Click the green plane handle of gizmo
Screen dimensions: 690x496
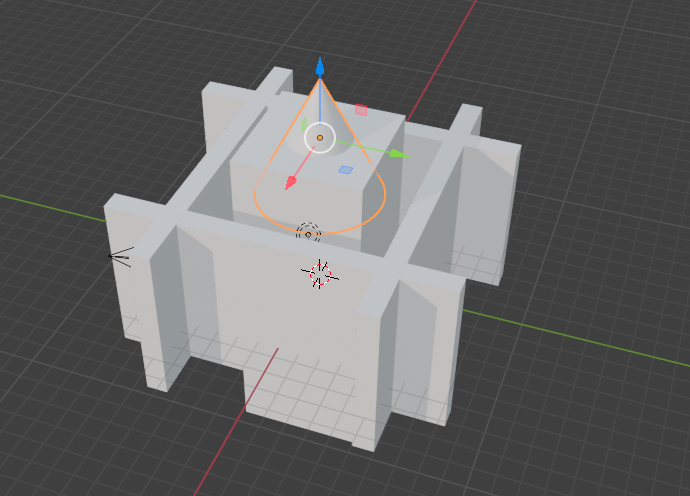tap(304, 125)
